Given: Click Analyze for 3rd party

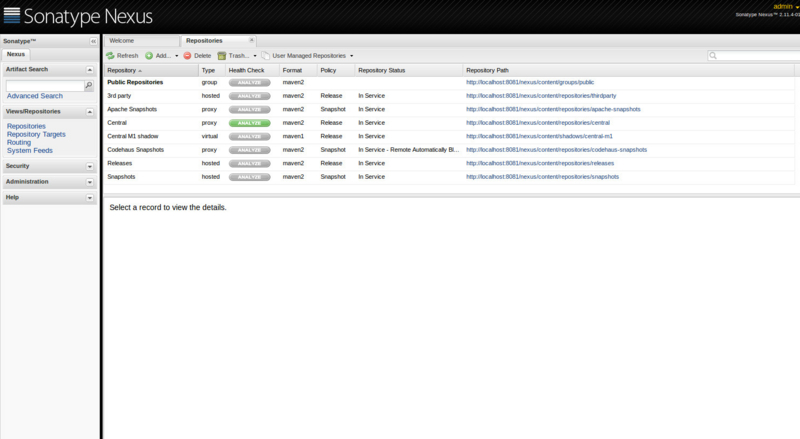Looking at the screenshot, I should pos(249,96).
